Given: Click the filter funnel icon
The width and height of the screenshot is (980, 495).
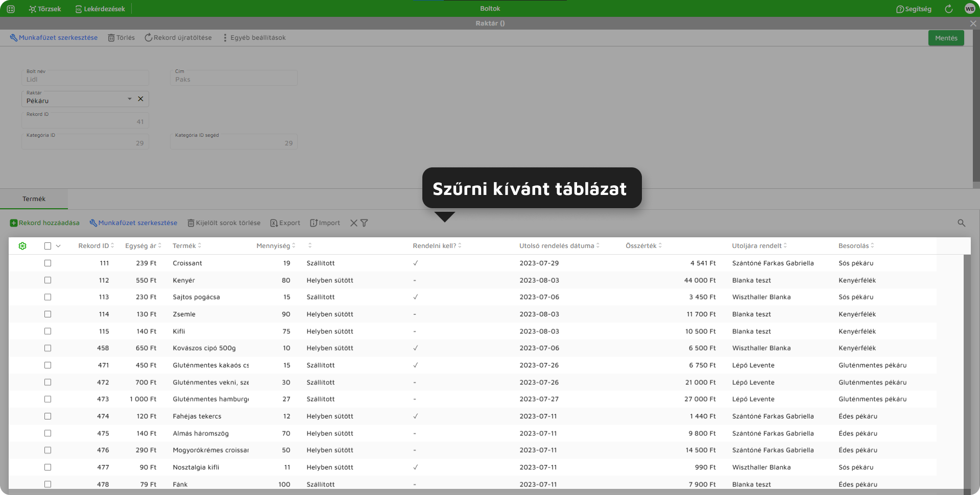Looking at the screenshot, I should [x=364, y=223].
